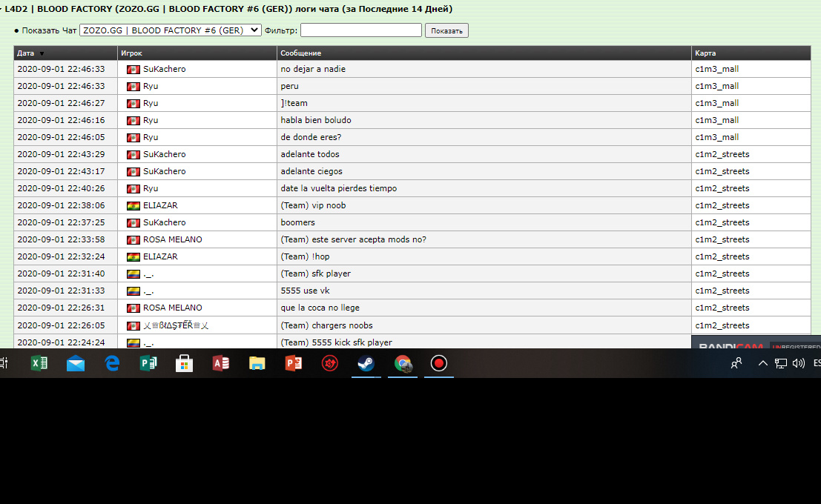Focus the Фильтр text input field
The width and height of the screenshot is (821, 504).
point(360,30)
